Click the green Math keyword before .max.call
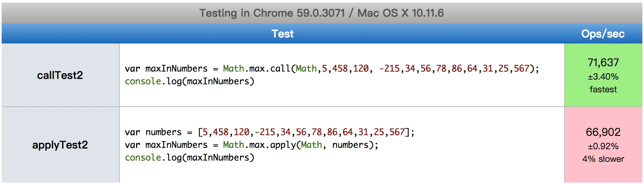 pyautogui.click(x=234, y=69)
